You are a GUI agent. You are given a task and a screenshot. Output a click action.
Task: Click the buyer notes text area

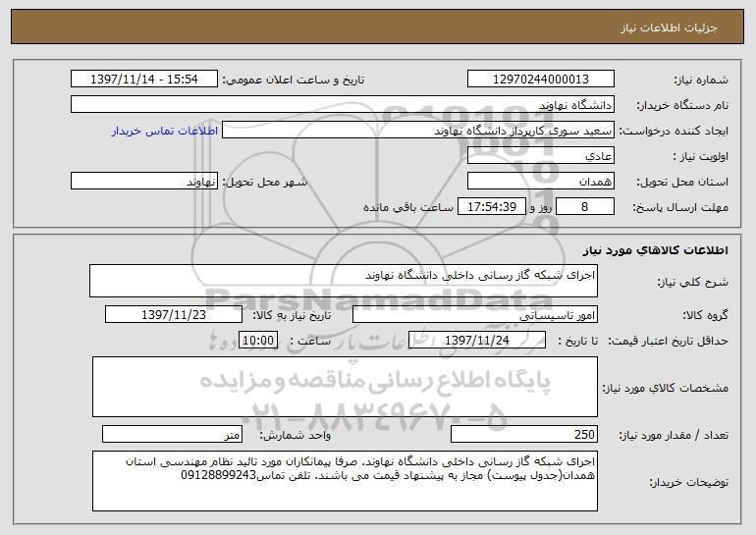[x=345, y=481]
